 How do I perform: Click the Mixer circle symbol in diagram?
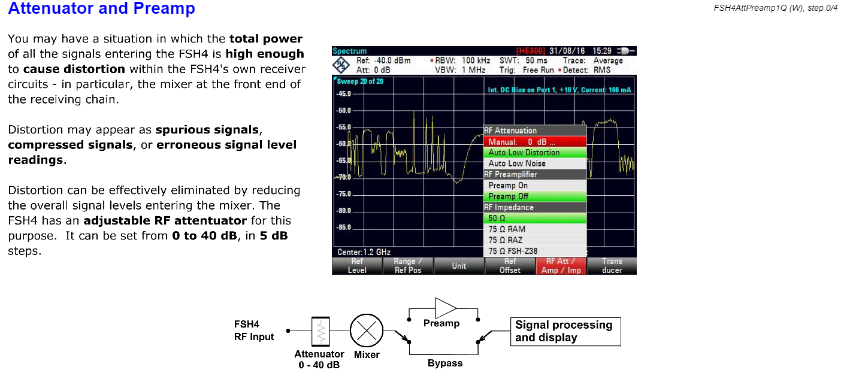point(367,331)
